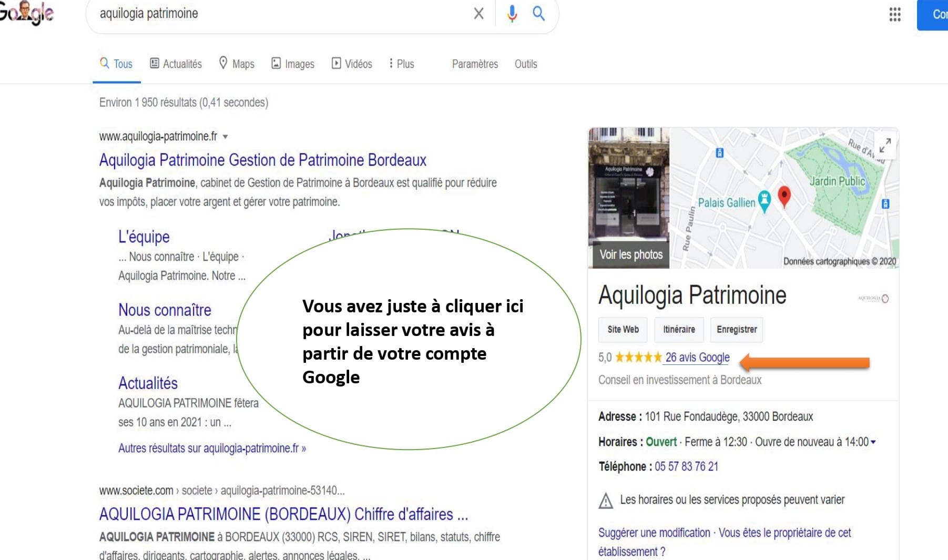Click the Jardin Public area on the map
The width and height of the screenshot is (948, 560).
[x=837, y=181]
